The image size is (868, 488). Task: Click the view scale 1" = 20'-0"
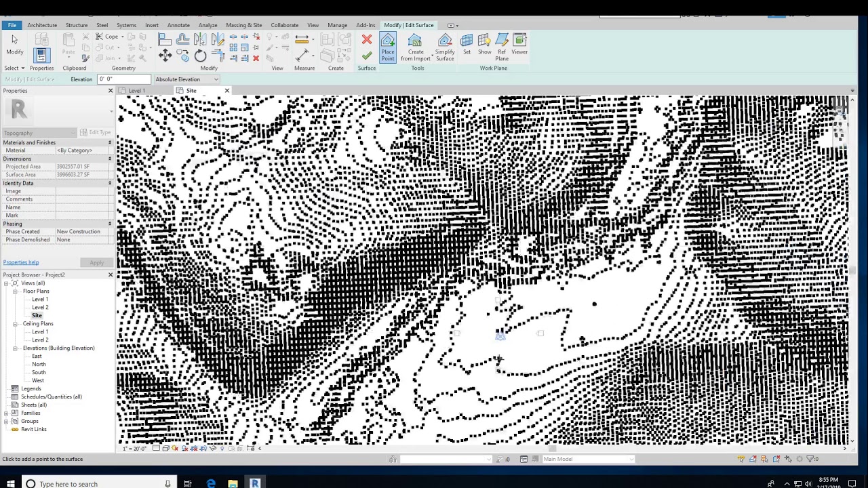coord(134,448)
